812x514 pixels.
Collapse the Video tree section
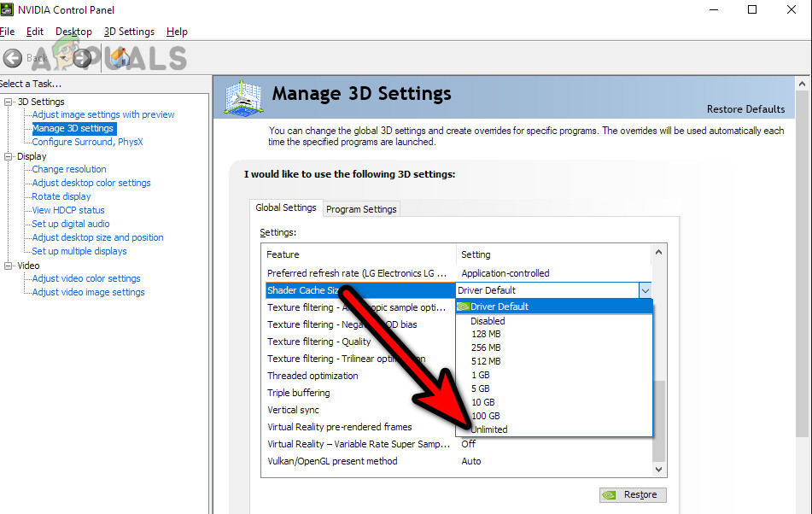(x=7, y=265)
